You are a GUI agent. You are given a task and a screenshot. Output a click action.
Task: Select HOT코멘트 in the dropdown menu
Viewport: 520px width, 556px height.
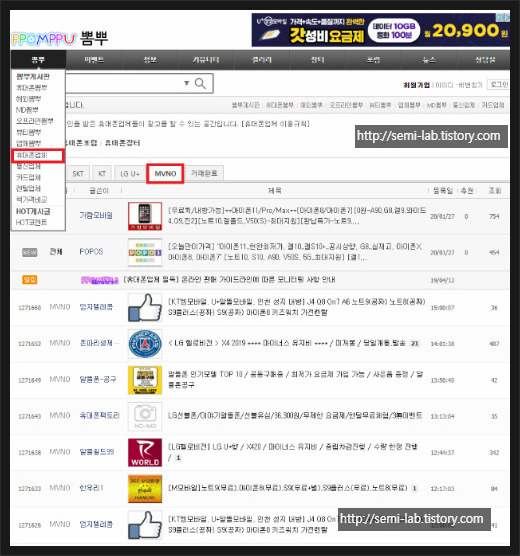click(31, 222)
